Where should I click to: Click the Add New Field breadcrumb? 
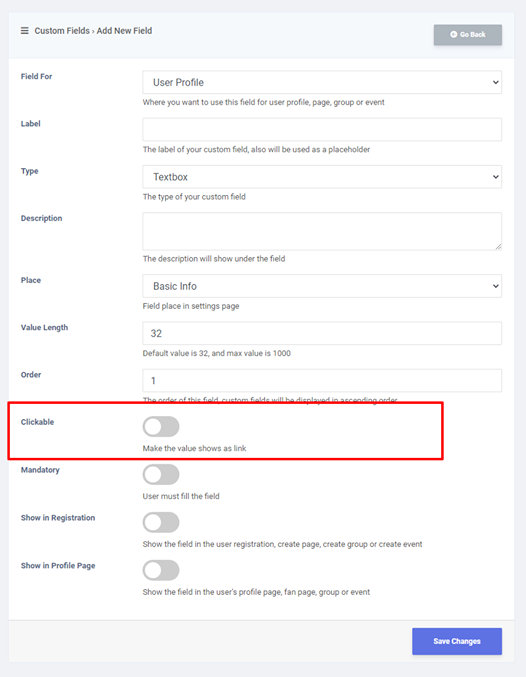(124, 31)
